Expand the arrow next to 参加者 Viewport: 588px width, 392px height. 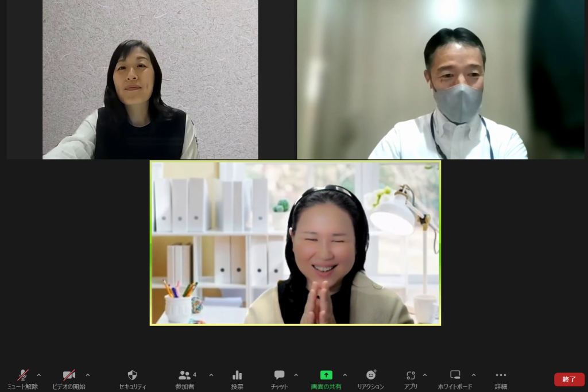coord(211,375)
